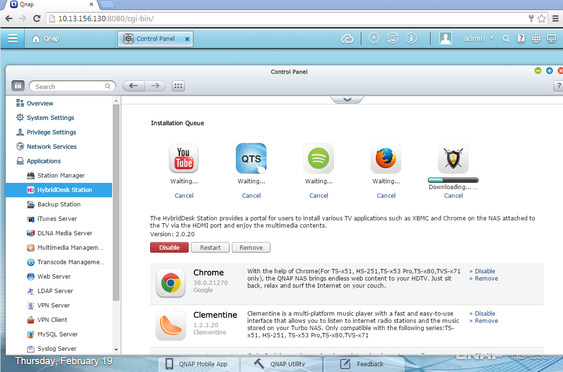This screenshot has height=372, width=563.
Task: Click the external devices sync icon
Action: point(392,38)
